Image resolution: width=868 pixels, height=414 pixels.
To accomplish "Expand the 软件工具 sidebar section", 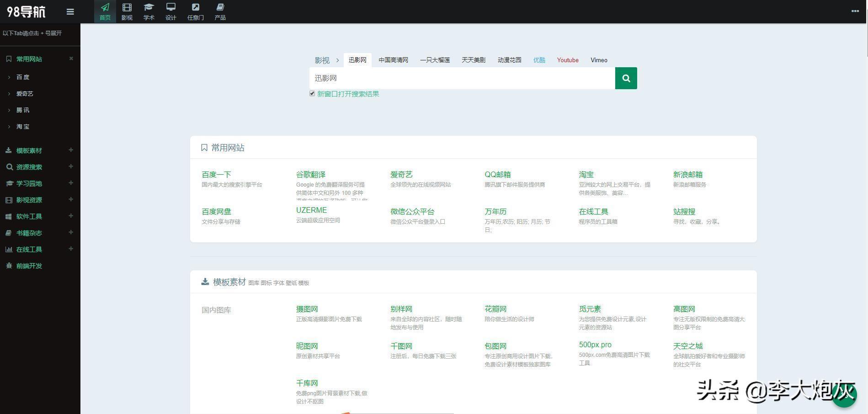I will [x=71, y=216].
